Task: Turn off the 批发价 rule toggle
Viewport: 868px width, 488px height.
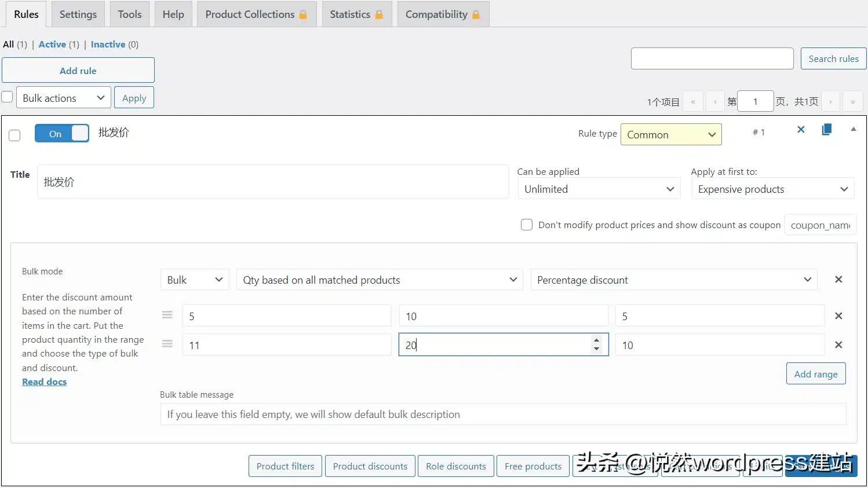Action: tap(61, 133)
